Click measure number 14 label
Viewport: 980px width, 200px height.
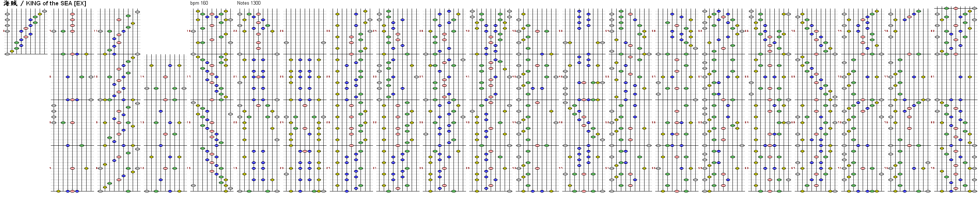pyautogui.click(x=142, y=77)
